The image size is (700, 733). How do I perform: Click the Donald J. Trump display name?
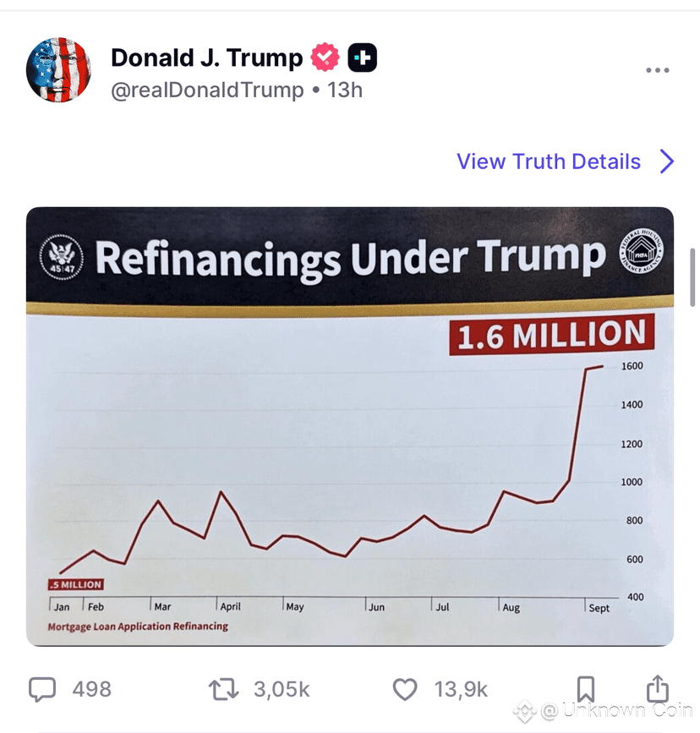point(206,58)
